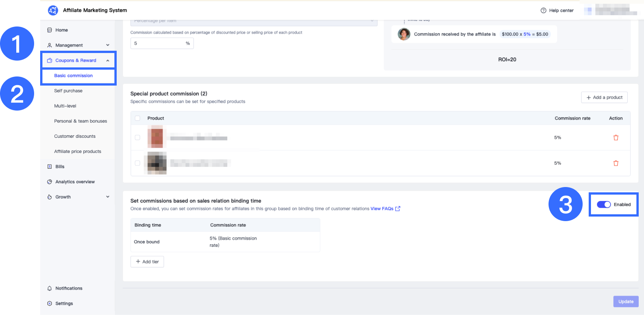The image size is (644, 315).
Task: Collapse the Coupons & Reward section chevron
Action: [x=108, y=61]
